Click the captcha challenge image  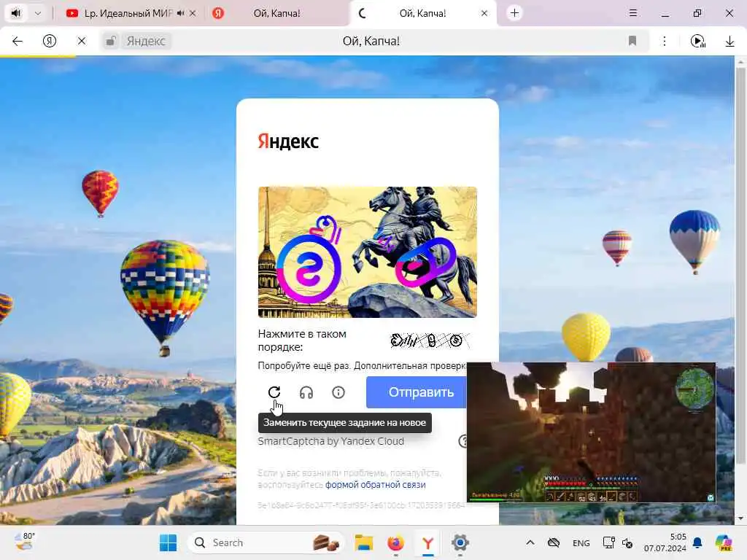368,252
